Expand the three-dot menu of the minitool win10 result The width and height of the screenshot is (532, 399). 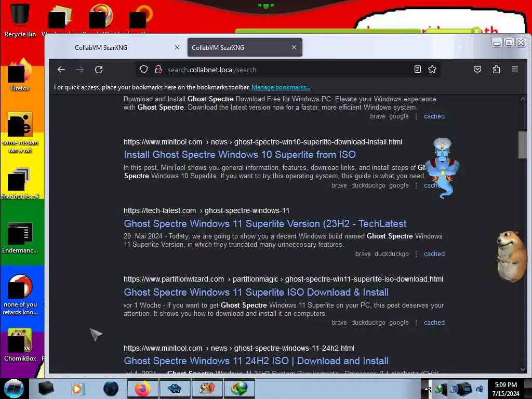416,185
